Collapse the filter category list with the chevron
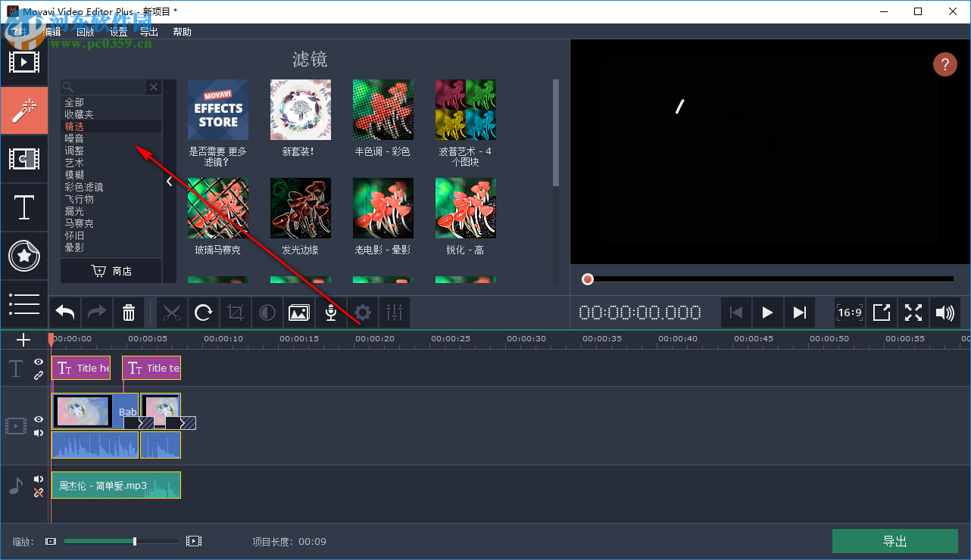The height and width of the screenshot is (560, 971). 169,181
